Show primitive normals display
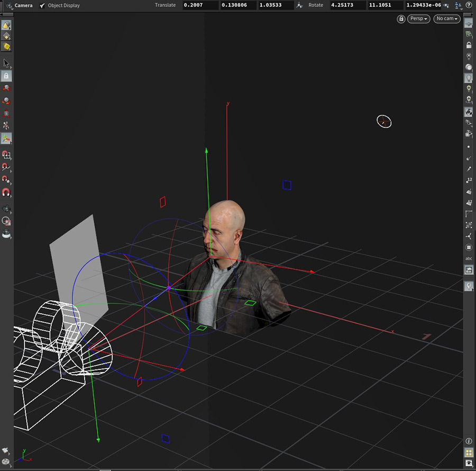Viewport: 476px width, 471px height. (469, 192)
